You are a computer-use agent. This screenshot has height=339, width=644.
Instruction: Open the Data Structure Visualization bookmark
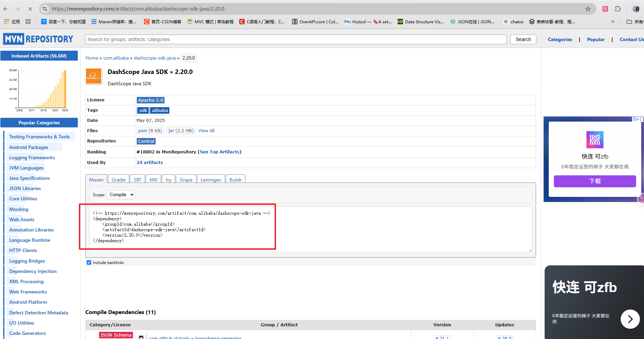(x=421, y=22)
